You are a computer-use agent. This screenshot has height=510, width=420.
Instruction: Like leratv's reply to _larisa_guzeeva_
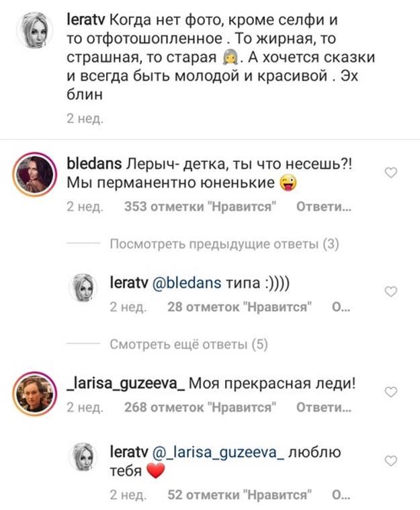(390, 460)
